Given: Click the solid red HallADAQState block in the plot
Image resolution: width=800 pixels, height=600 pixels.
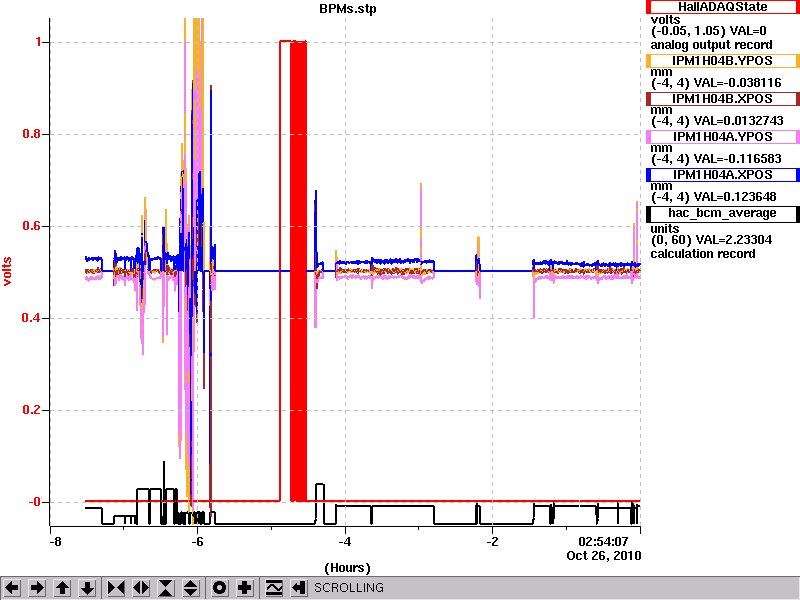Looking at the screenshot, I should tap(298, 271).
